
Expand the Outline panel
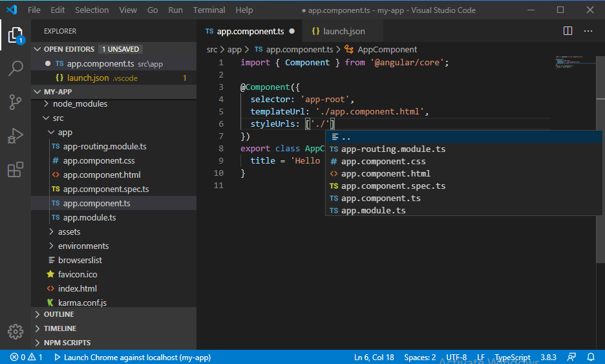click(x=114, y=314)
